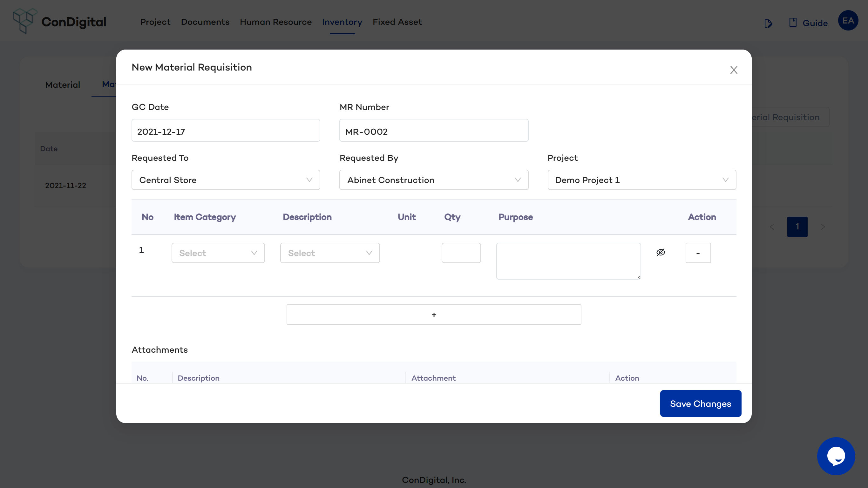Image resolution: width=868 pixels, height=488 pixels.
Task: Add a new item row with plus button
Action: point(434,315)
